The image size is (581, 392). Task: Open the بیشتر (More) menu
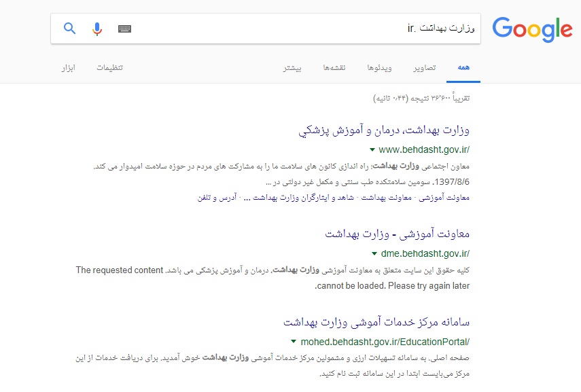pyautogui.click(x=292, y=67)
